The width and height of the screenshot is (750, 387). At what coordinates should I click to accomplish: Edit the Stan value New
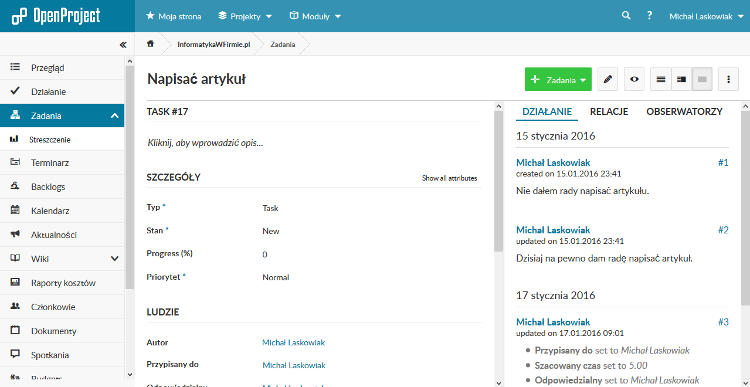point(271,231)
